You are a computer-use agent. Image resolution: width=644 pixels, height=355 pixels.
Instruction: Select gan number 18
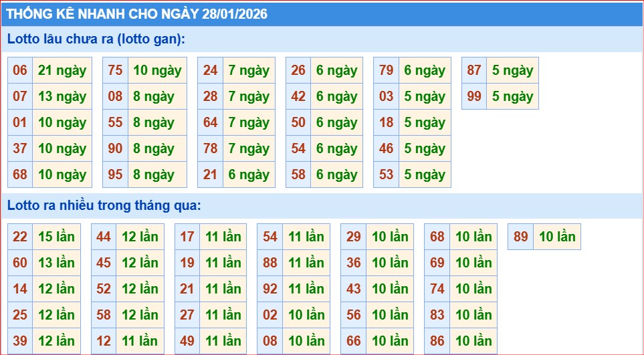point(386,123)
